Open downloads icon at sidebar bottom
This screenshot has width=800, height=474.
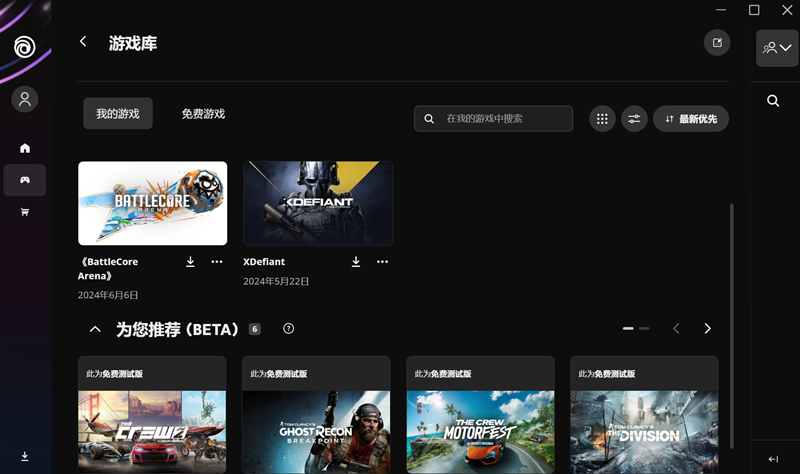pos(24,456)
